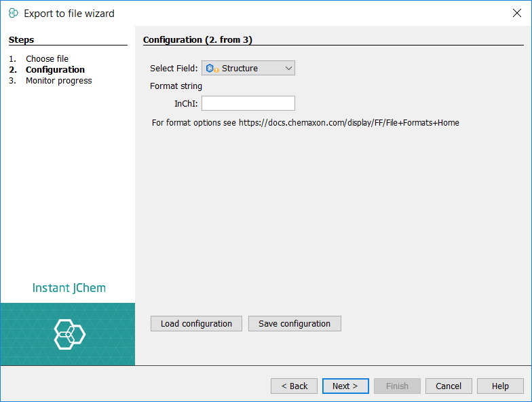The height and width of the screenshot is (402, 532).
Task: Close the Export to file wizard
Action: tap(516, 13)
